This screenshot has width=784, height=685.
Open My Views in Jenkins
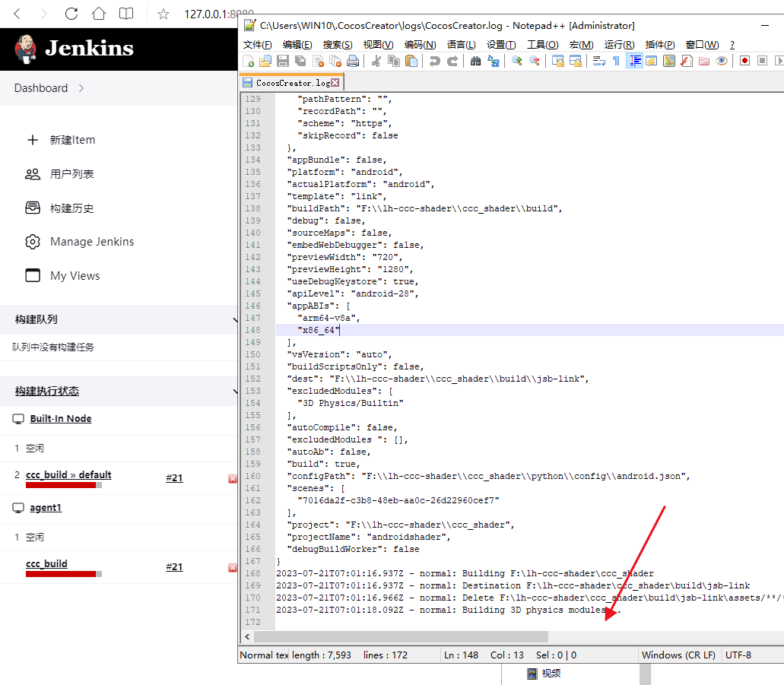click(x=62, y=275)
